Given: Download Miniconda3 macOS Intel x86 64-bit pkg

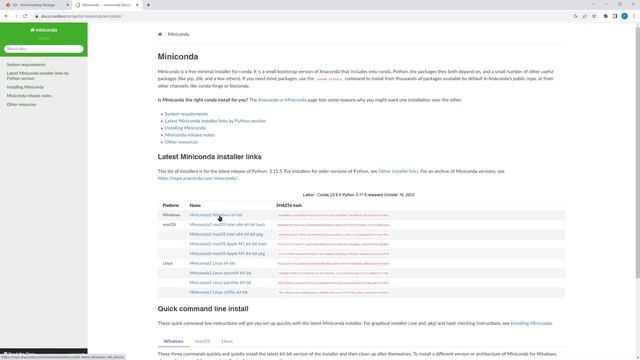Looking at the screenshot, I should [226, 234].
